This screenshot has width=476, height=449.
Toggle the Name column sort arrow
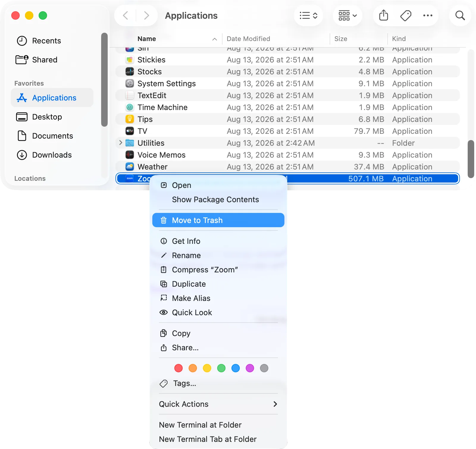coord(214,39)
